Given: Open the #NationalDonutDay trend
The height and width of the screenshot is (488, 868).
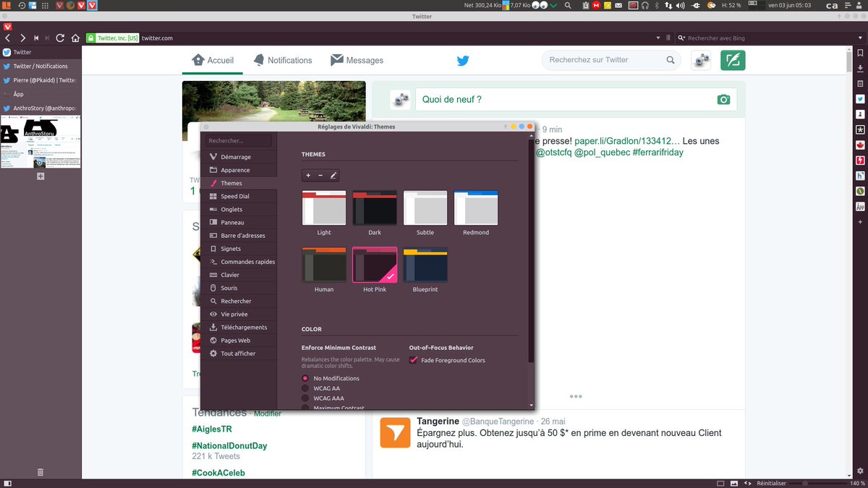Looking at the screenshot, I should [229, 446].
